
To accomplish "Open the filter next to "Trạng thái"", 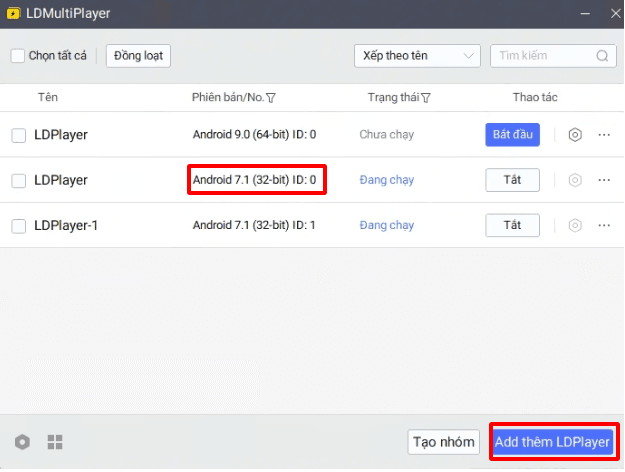I will pos(426,98).
